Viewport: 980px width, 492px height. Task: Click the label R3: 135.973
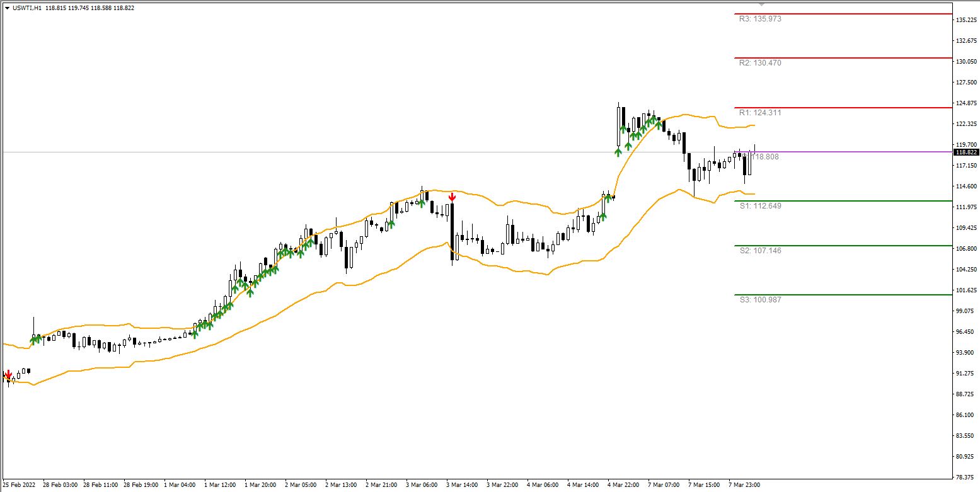pos(760,19)
